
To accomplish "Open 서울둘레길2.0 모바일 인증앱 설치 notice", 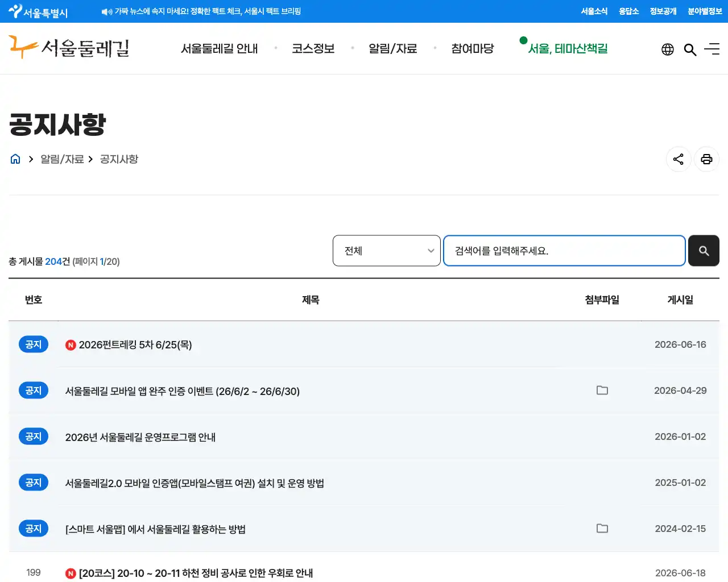I will point(195,483).
